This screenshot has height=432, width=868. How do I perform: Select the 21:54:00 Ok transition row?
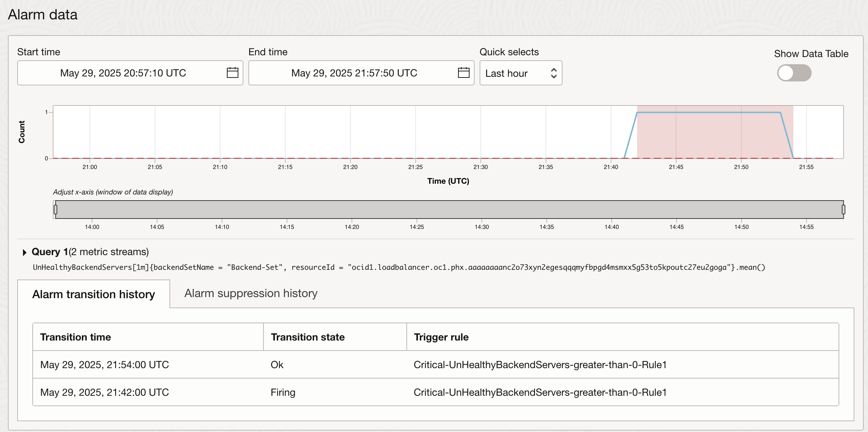pos(104,365)
